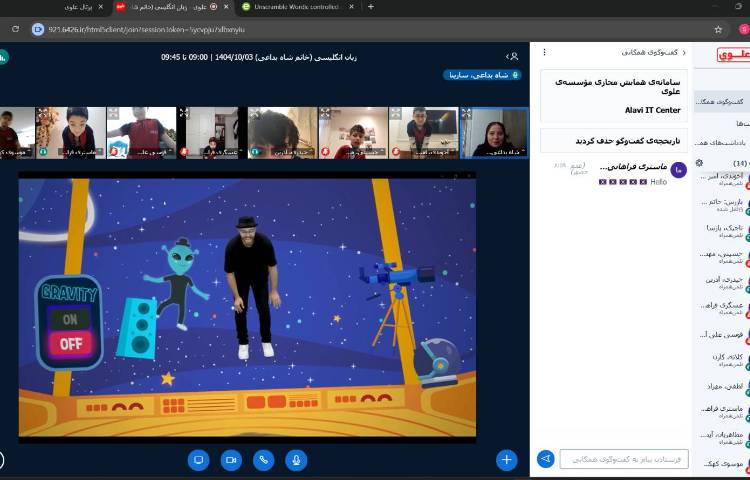Click the share screen icon
The width and height of the screenshot is (750, 480).
point(198,460)
